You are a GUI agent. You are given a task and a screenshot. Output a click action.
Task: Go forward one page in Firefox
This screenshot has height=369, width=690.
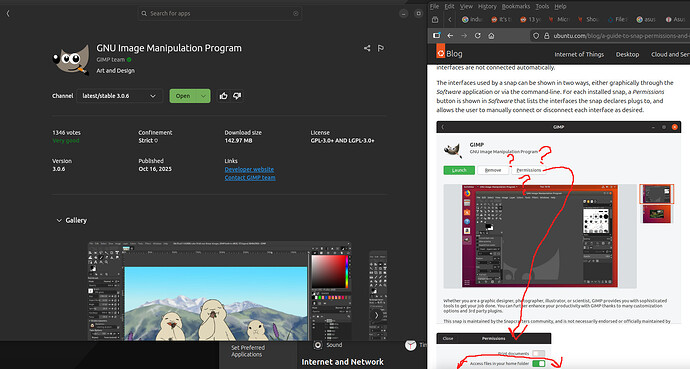click(x=464, y=36)
